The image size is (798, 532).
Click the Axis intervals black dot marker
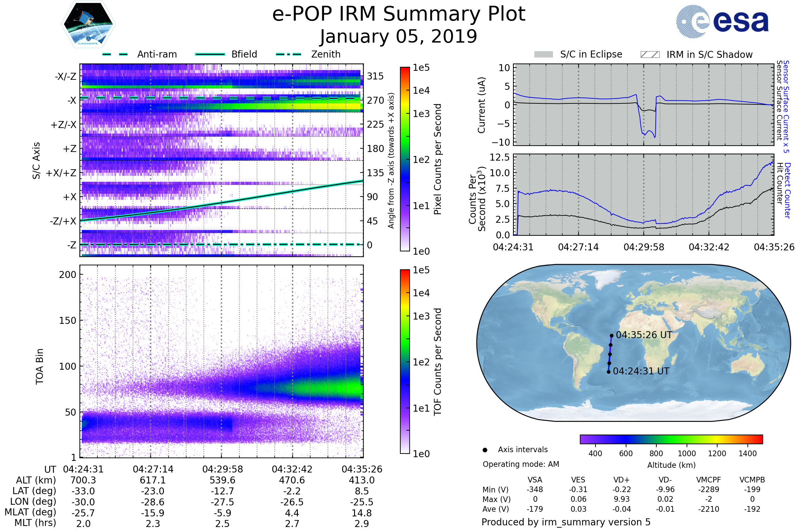[485, 450]
